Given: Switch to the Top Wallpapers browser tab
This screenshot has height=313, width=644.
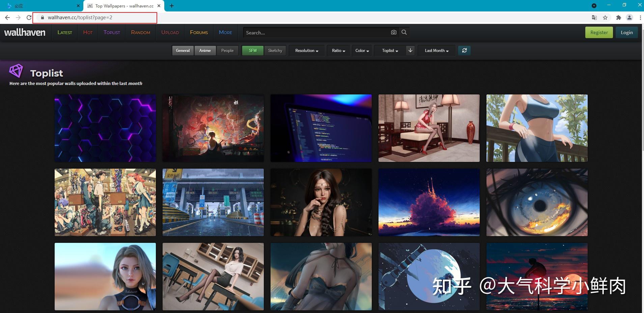Looking at the screenshot, I should pyautogui.click(x=124, y=6).
